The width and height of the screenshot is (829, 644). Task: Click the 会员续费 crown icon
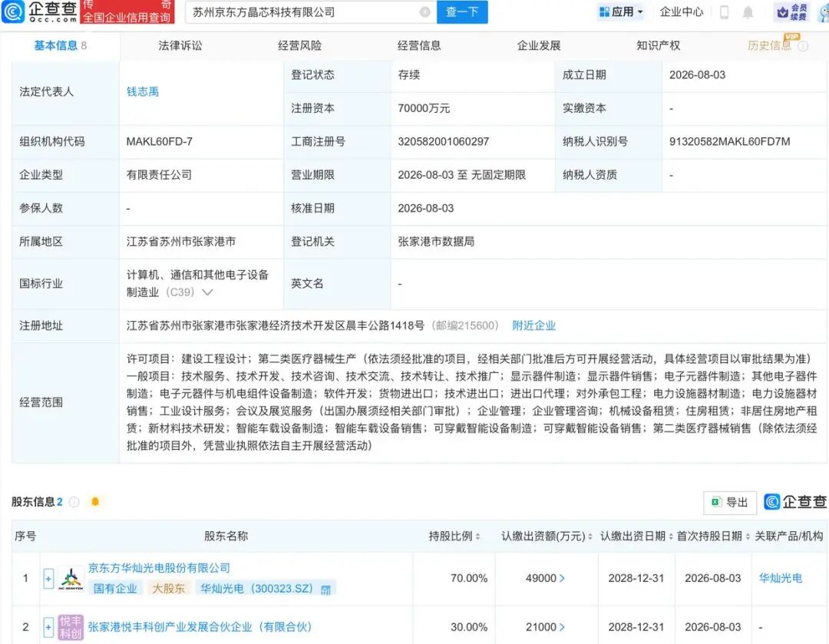tap(791, 12)
